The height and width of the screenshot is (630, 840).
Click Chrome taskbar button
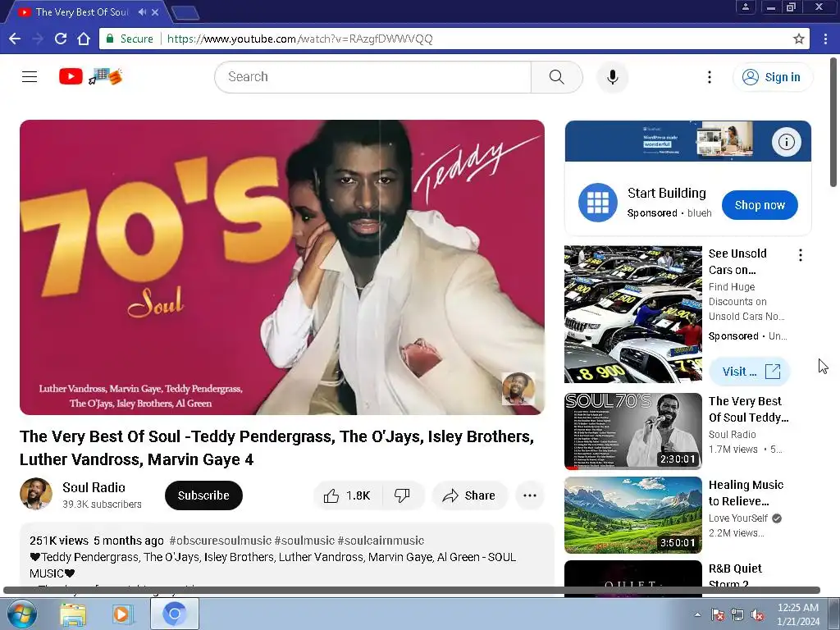click(175, 614)
